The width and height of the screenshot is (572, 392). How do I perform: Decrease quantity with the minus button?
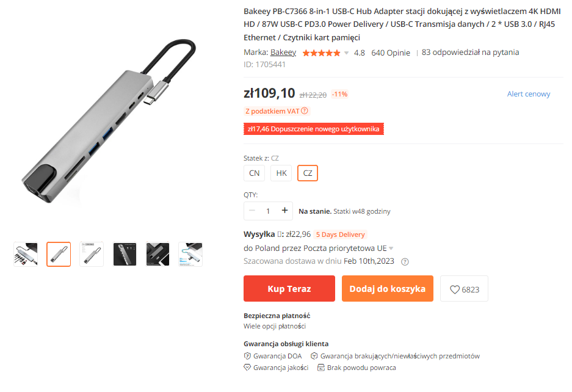(x=252, y=210)
